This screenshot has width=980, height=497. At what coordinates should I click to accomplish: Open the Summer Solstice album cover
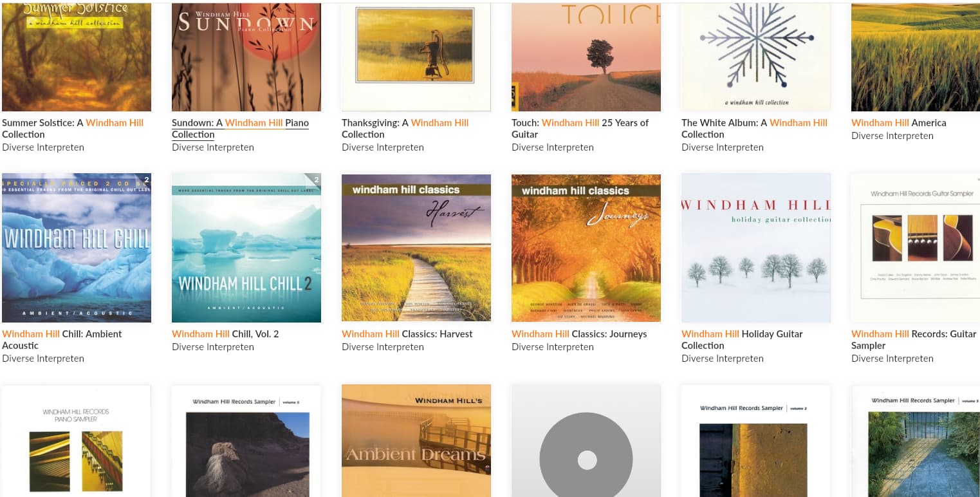point(77,57)
